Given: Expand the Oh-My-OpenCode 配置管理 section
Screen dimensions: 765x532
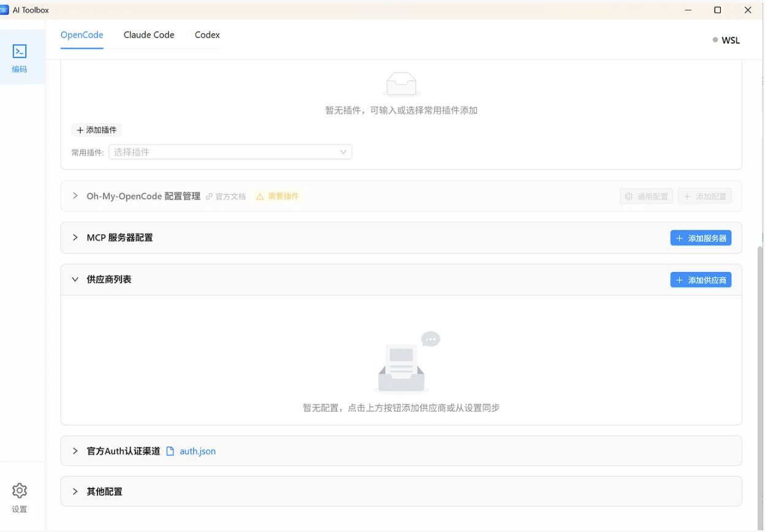Looking at the screenshot, I should click(75, 196).
